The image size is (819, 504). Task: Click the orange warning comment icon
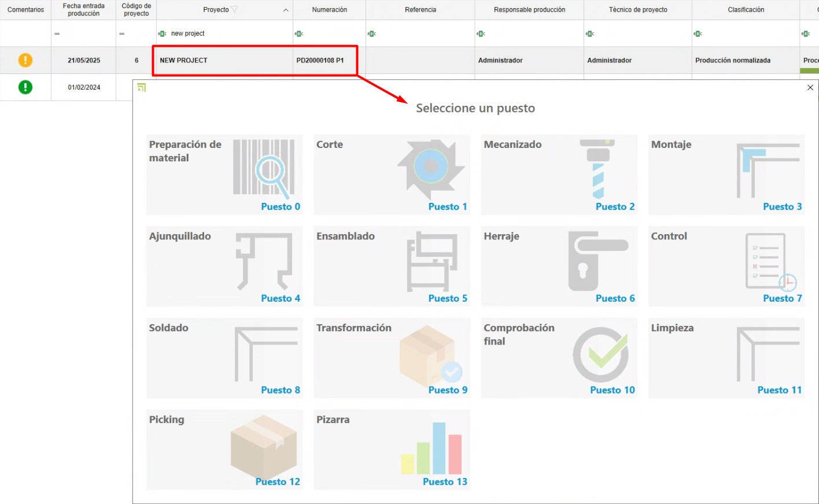coord(25,60)
